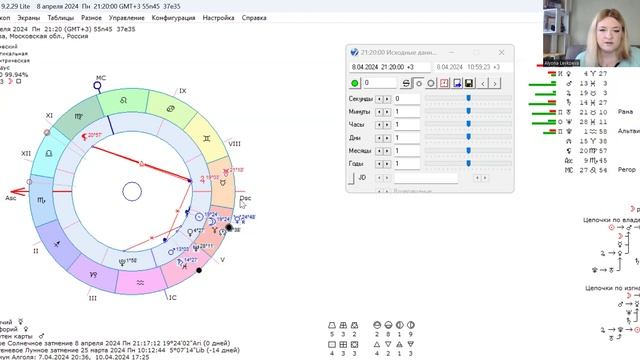Click the MC marker at the top of the chart
Image resolution: width=640 pixels, height=360 pixels.
pyautogui.click(x=97, y=86)
